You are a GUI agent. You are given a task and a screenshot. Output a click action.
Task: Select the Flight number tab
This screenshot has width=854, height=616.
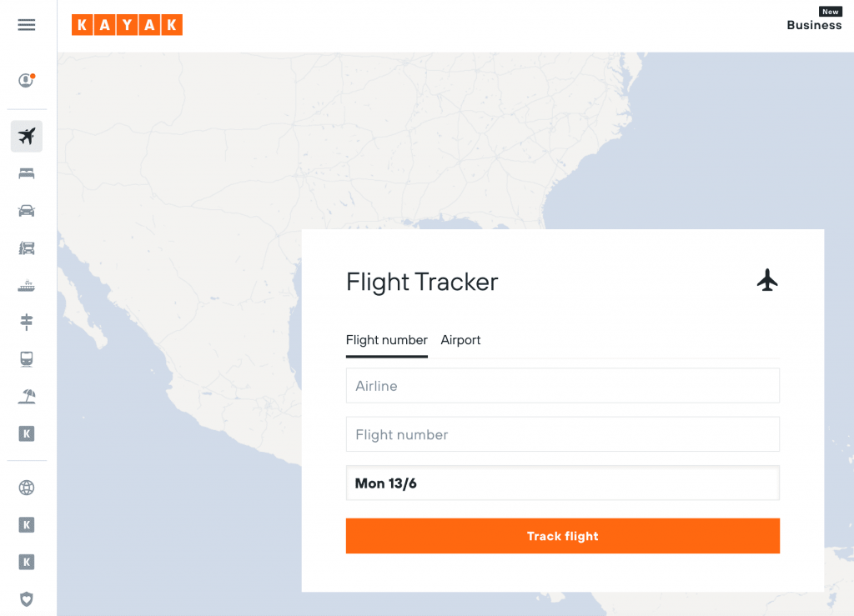click(386, 340)
